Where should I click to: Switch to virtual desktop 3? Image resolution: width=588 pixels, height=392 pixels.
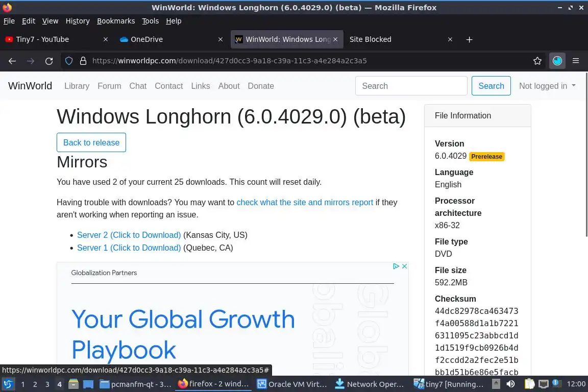pos(47,384)
